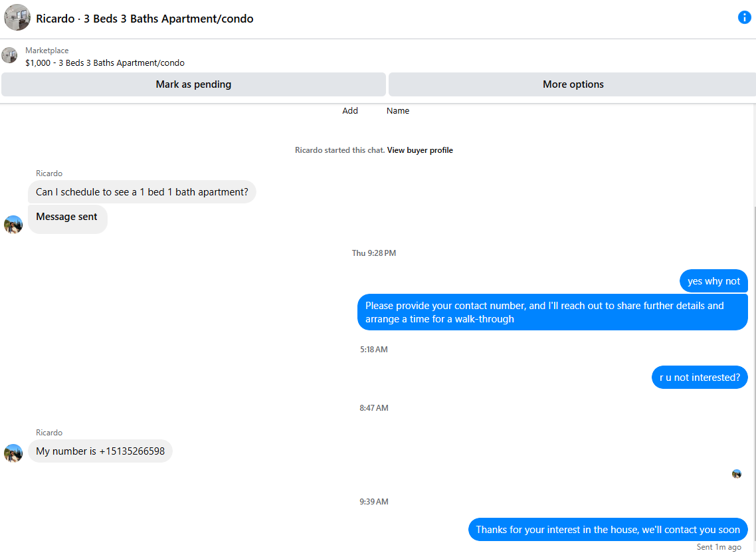
Task: Click the small seen-by avatar indicator
Action: tap(736, 474)
